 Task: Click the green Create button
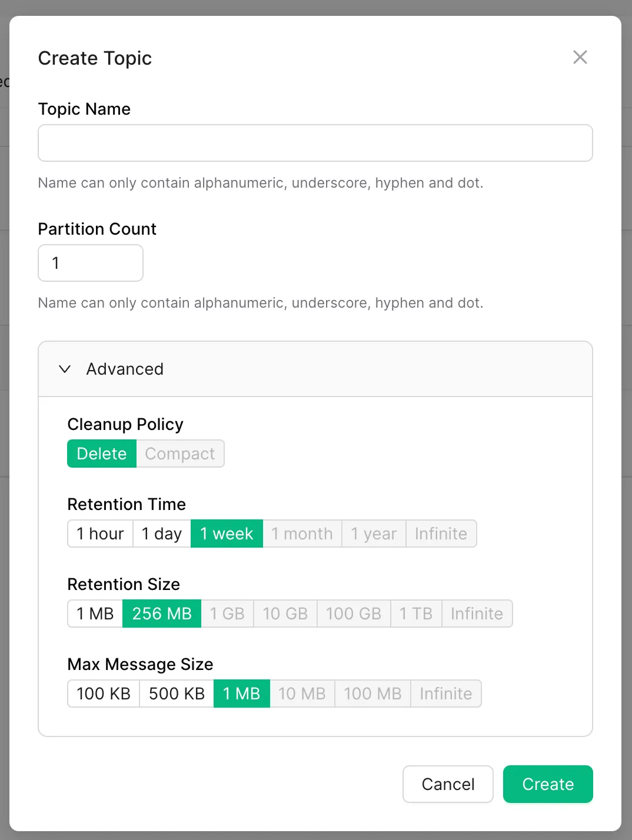pos(548,784)
